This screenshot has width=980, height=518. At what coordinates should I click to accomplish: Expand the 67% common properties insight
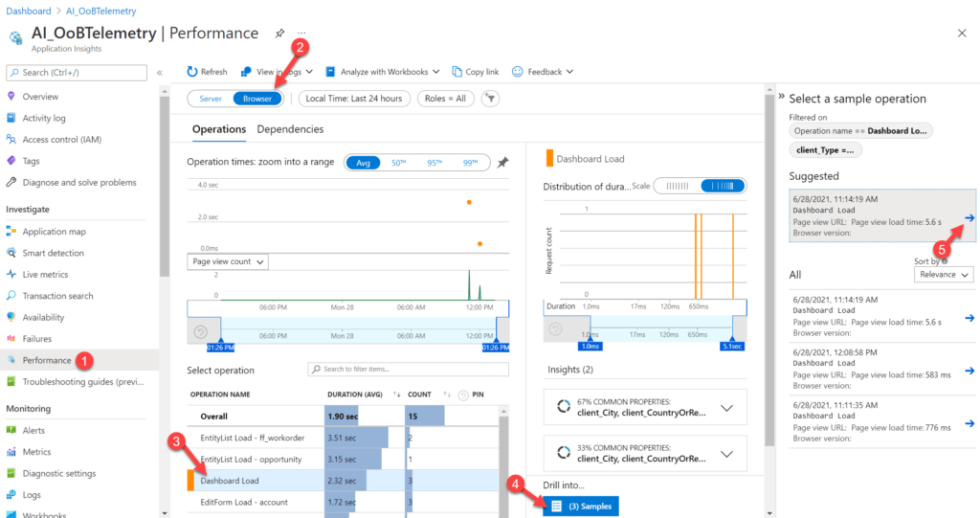727,408
